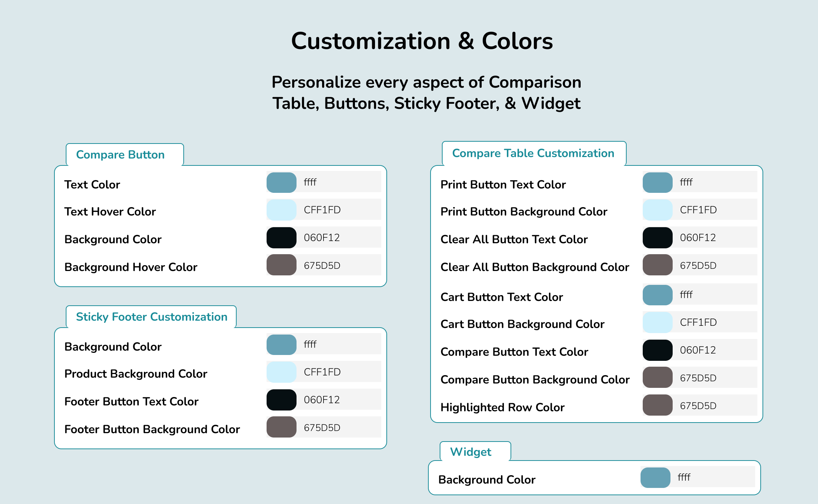Viewport: 818px width, 504px height.
Task: Click the Compare Button Background Color black swatch
Action: (x=281, y=238)
